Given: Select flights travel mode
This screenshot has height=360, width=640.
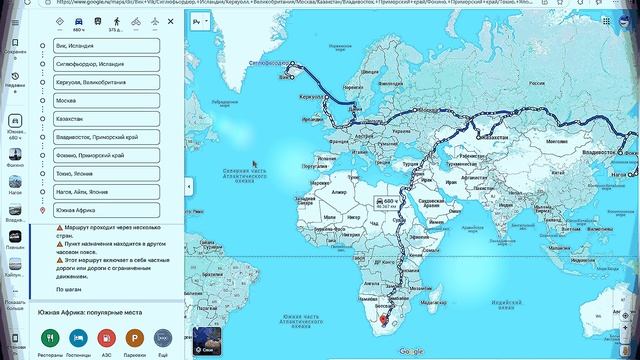Looking at the screenshot, I should [155, 22].
